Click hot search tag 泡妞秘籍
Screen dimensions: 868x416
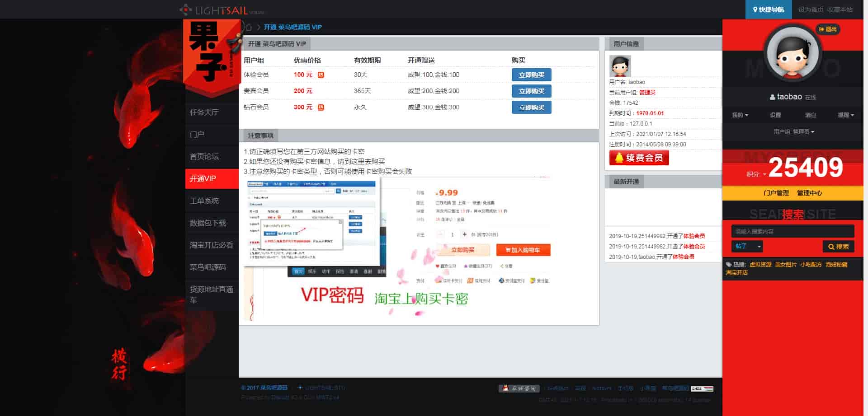[x=836, y=265]
